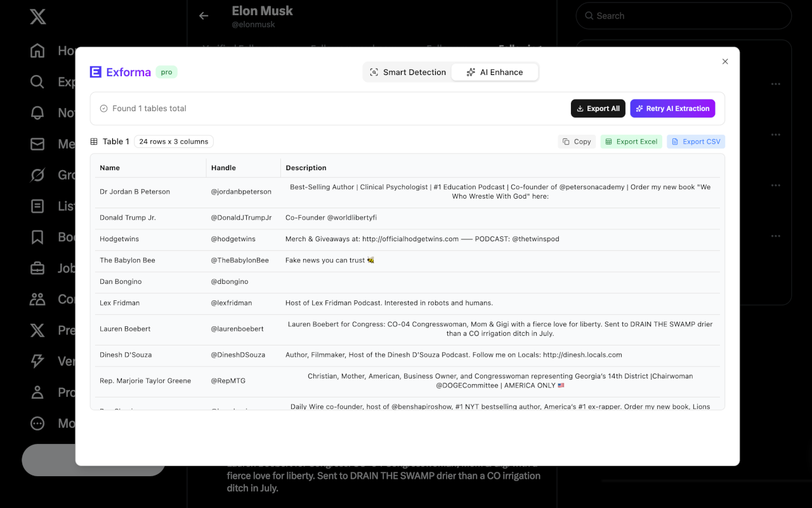The image size is (812, 508).
Task: Click the X logo in the sidebar
Action: [x=37, y=16]
